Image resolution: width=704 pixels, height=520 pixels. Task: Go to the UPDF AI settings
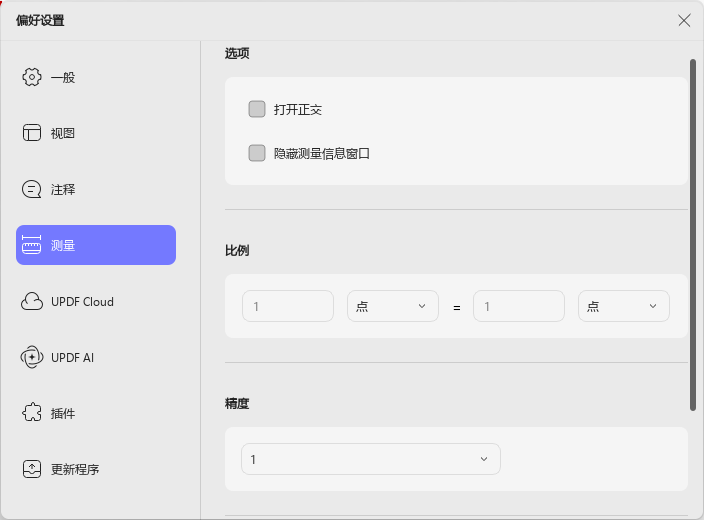[x=96, y=357]
